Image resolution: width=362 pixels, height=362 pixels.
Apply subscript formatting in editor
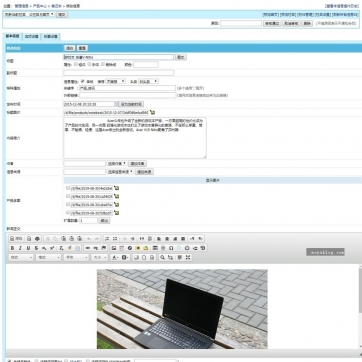pyautogui.click(x=44, y=248)
